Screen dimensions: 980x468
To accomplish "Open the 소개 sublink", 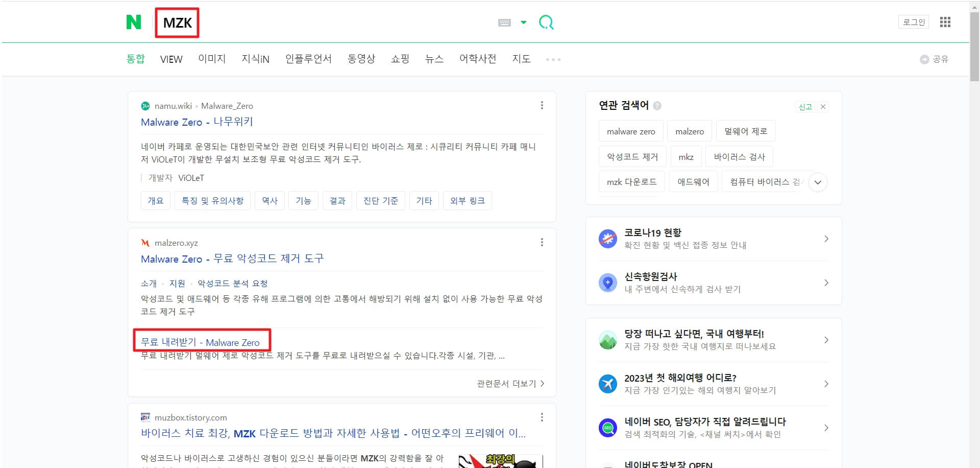I will point(149,283).
